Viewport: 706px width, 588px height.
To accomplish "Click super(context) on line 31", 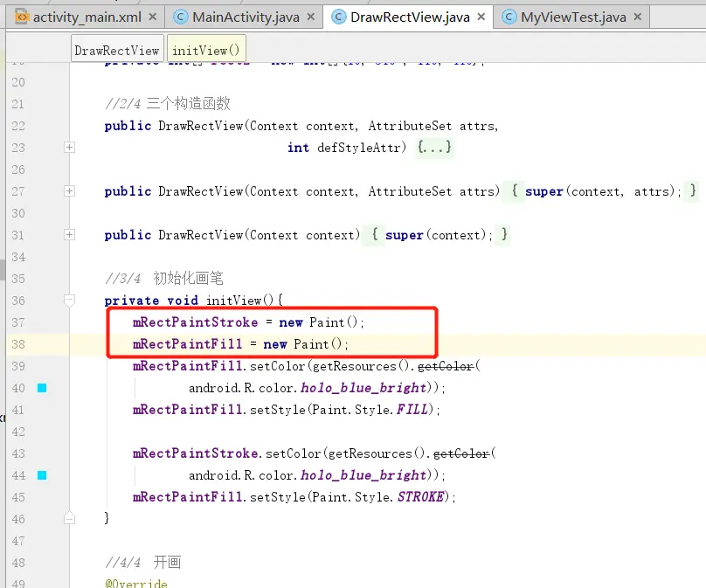I will [435, 235].
